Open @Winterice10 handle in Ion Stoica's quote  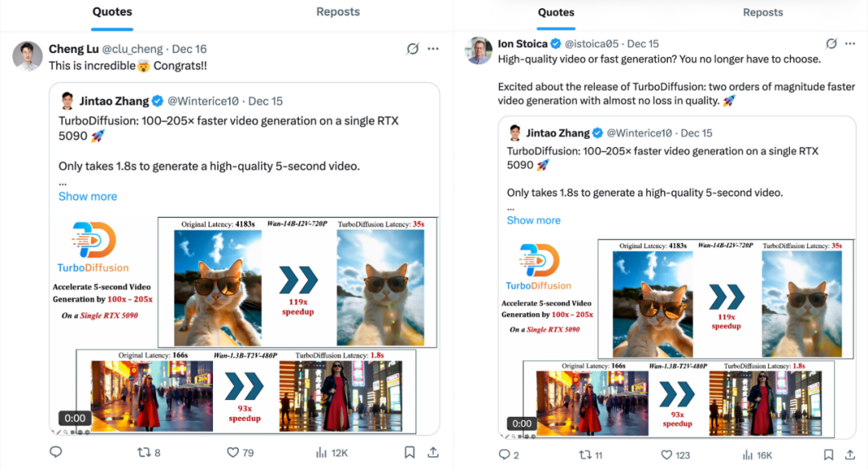point(640,133)
